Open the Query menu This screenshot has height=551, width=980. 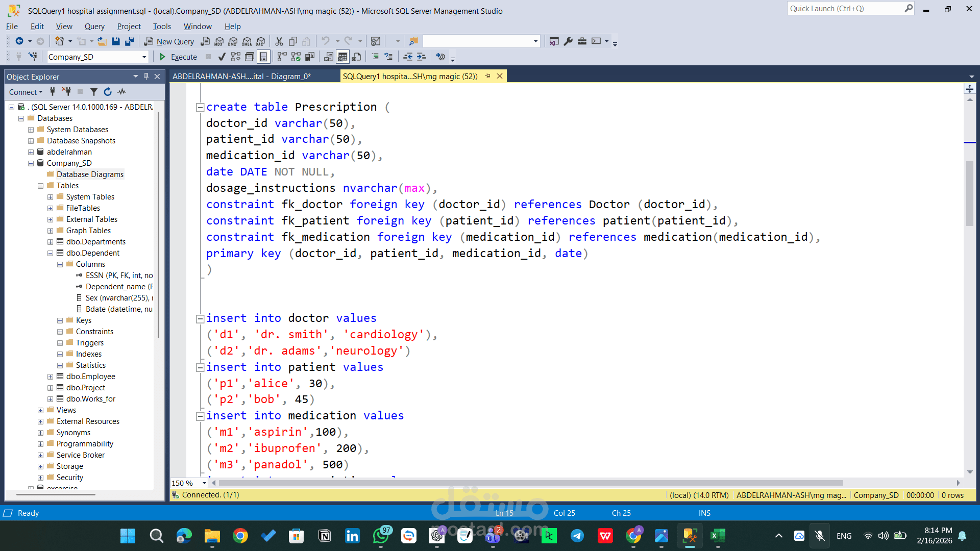coord(94,27)
